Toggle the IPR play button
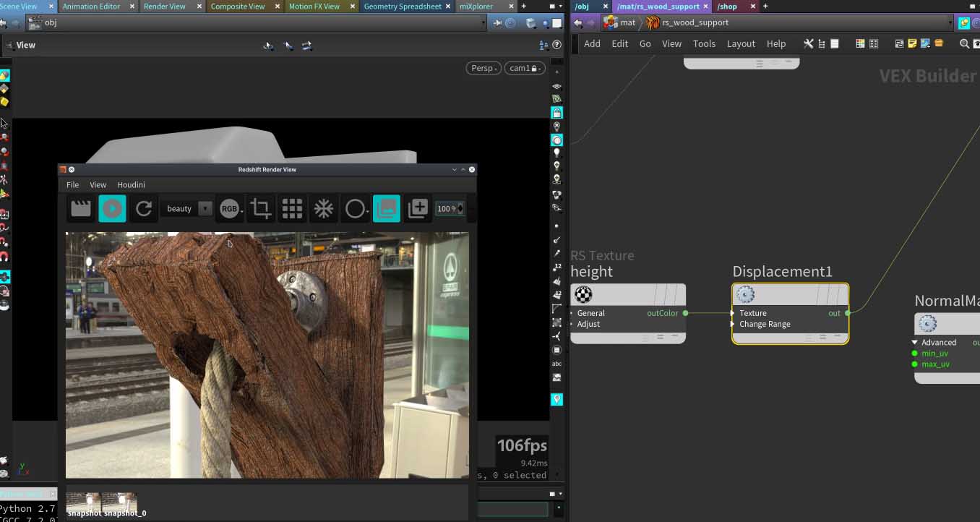 112,209
